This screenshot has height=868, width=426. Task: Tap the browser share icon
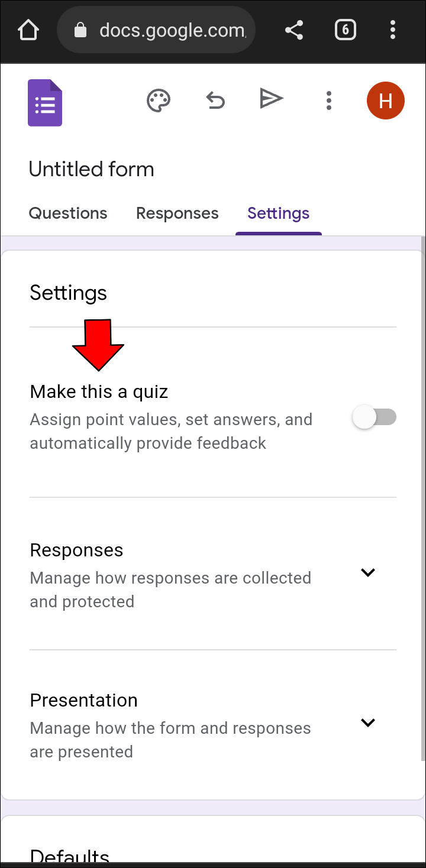click(x=294, y=30)
